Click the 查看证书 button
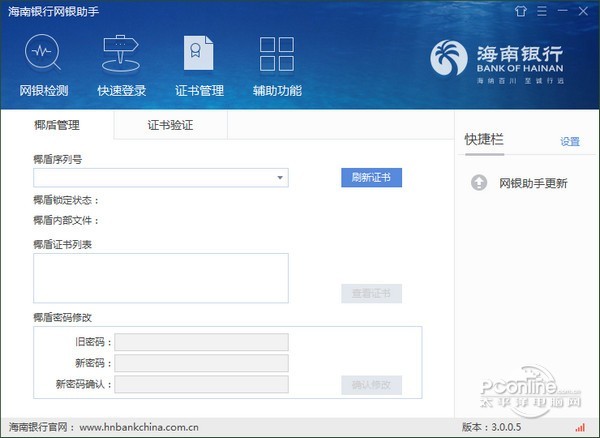This screenshot has width=600, height=438. (371, 293)
